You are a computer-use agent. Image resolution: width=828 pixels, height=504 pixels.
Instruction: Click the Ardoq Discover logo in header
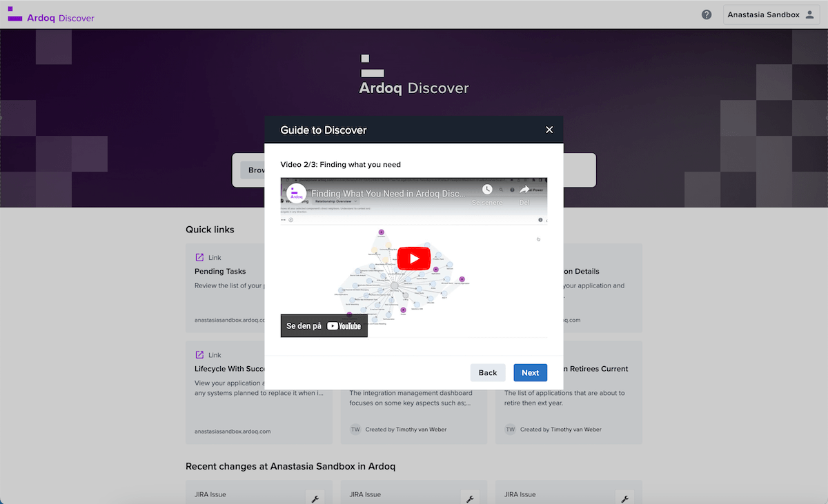click(x=51, y=16)
